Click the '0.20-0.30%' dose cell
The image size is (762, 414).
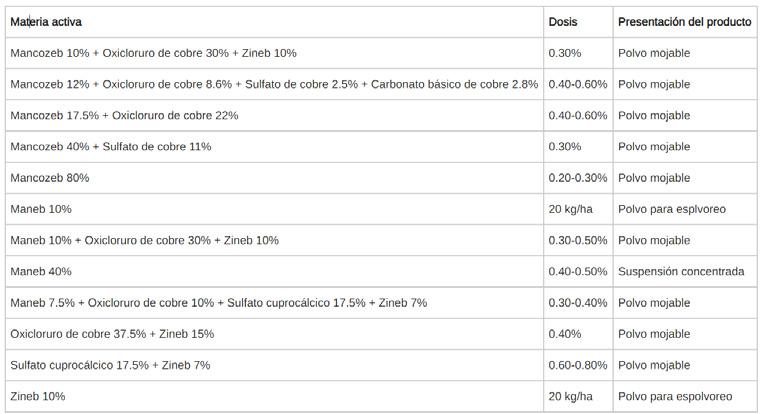click(577, 178)
